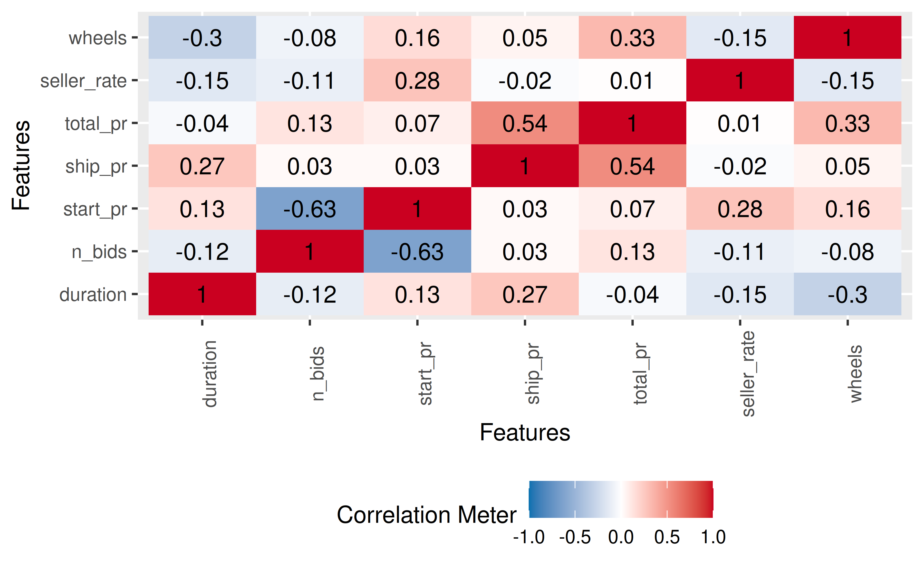Click the rotated y-axis title Features
This screenshot has width=924, height=571.
click(21, 165)
